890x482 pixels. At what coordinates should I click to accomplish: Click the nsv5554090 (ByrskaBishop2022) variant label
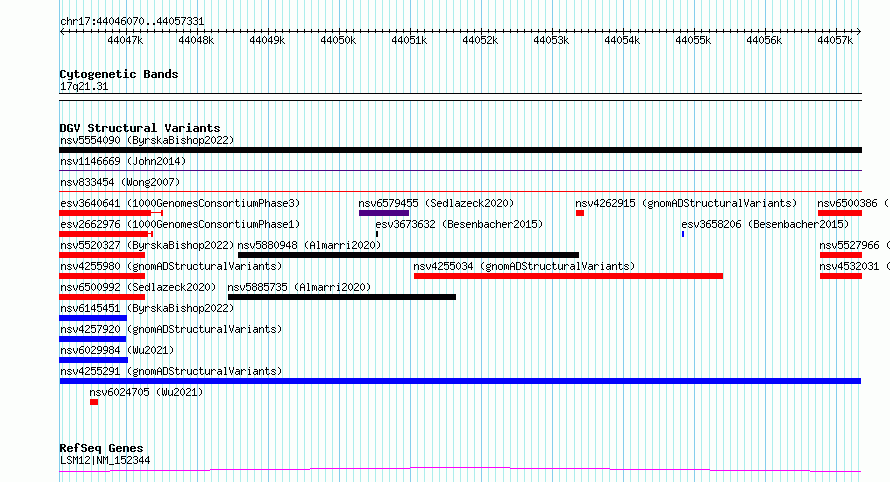pyautogui.click(x=147, y=140)
